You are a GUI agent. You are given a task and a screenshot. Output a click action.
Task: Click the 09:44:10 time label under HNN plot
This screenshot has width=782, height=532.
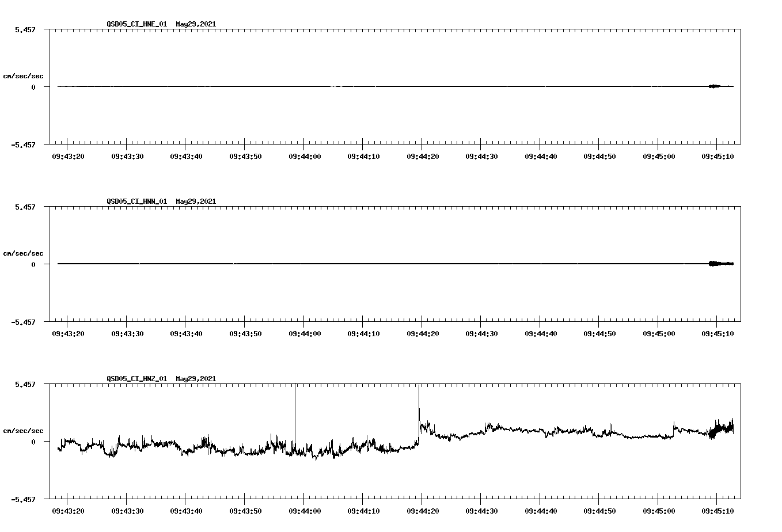[363, 333]
